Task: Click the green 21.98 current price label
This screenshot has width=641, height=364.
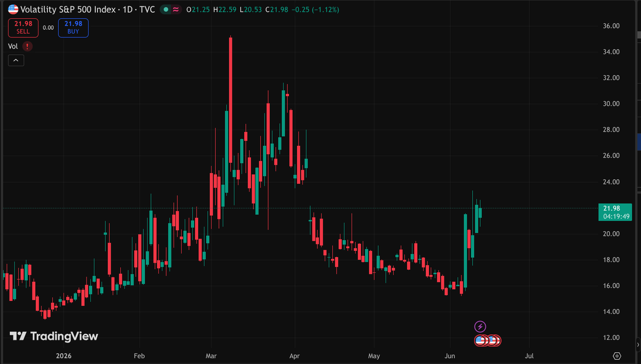Action: [611, 208]
